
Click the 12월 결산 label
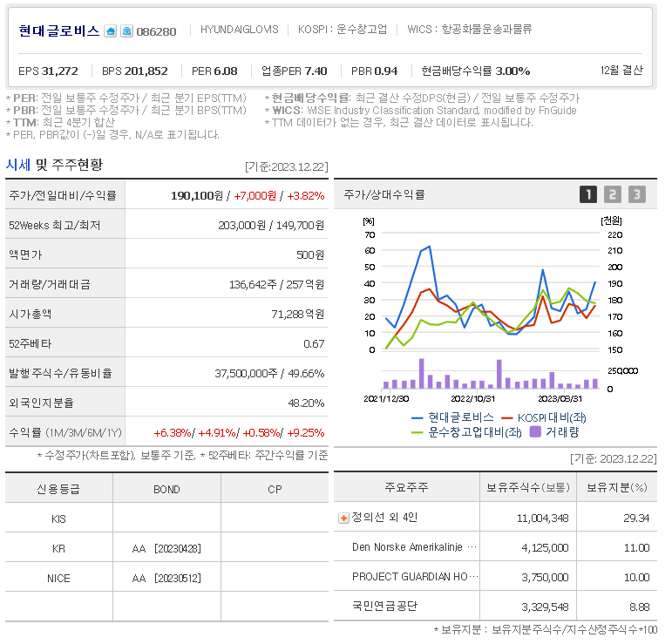click(x=621, y=71)
